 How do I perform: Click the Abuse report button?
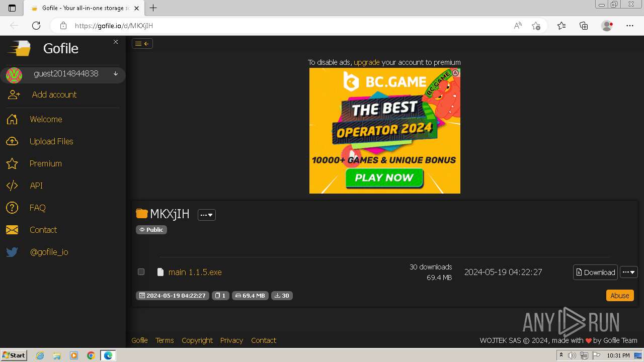(x=620, y=296)
